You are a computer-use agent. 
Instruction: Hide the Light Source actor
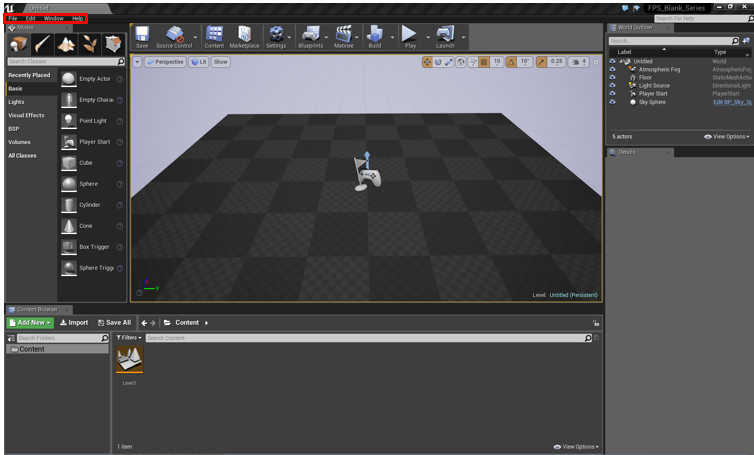[x=612, y=86]
